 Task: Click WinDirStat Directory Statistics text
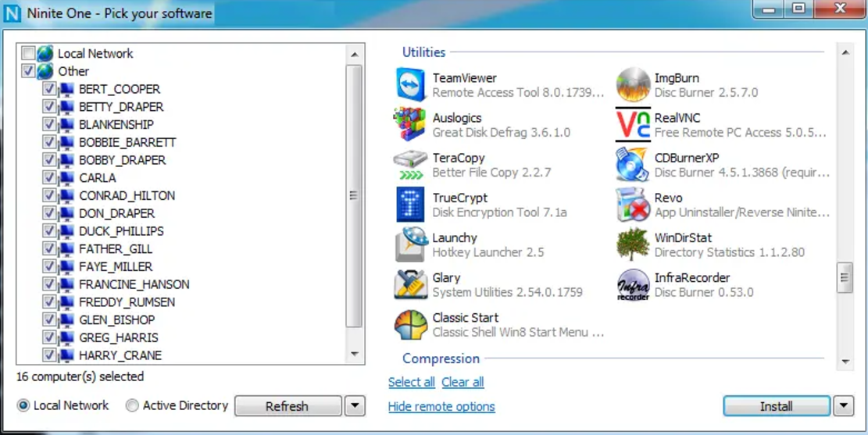pyautogui.click(x=730, y=252)
